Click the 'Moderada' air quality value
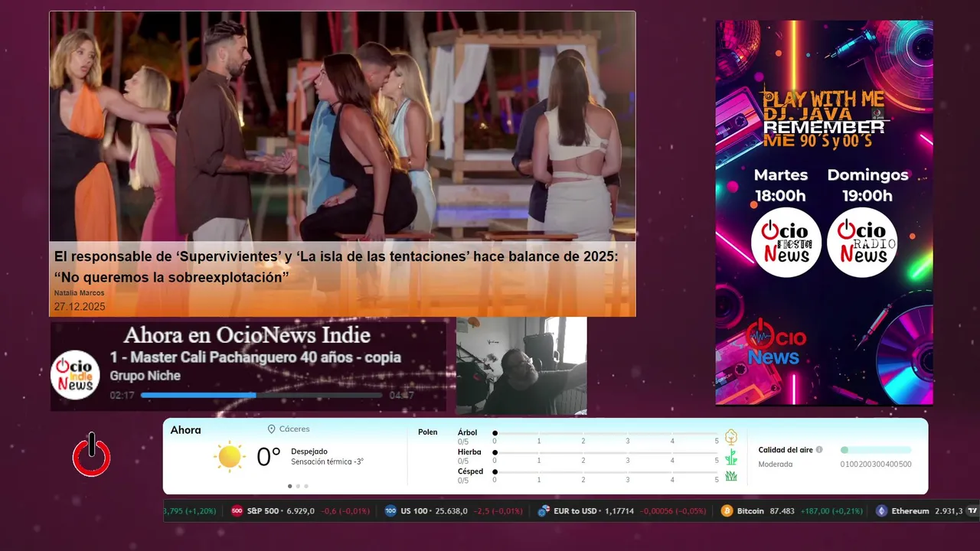The width and height of the screenshot is (980, 551). click(775, 465)
